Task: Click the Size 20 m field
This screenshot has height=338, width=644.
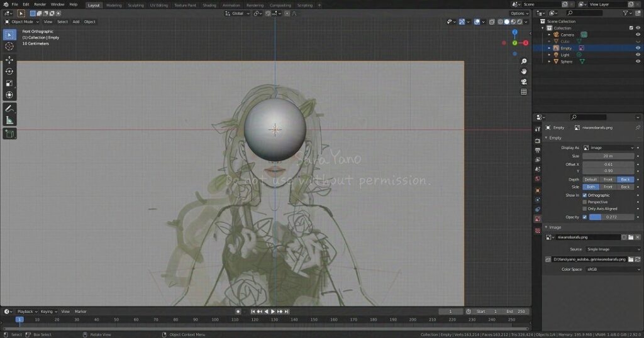Action: pyautogui.click(x=608, y=156)
